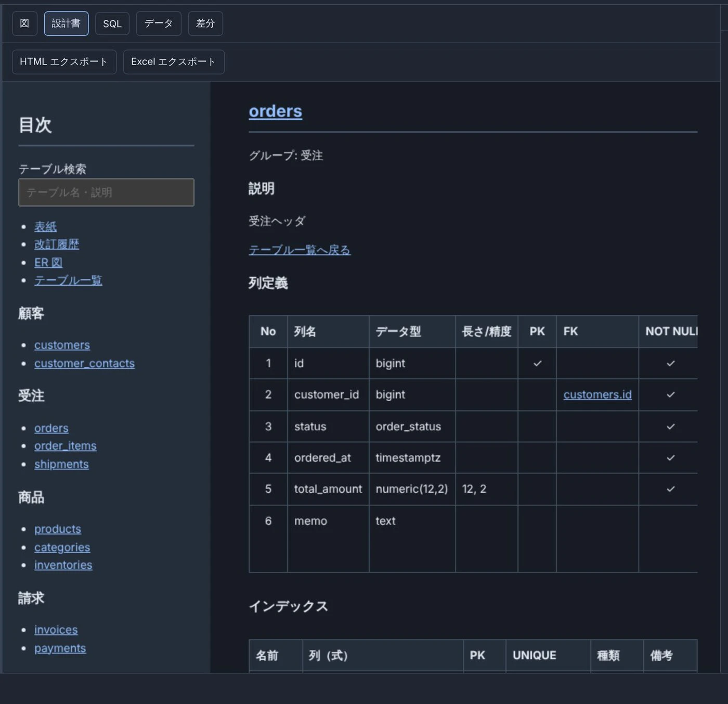Image resolution: width=728 pixels, height=704 pixels.
Task: Go to the 改訂履歴 link
Action: pyautogui.click(x=57, y=245)
